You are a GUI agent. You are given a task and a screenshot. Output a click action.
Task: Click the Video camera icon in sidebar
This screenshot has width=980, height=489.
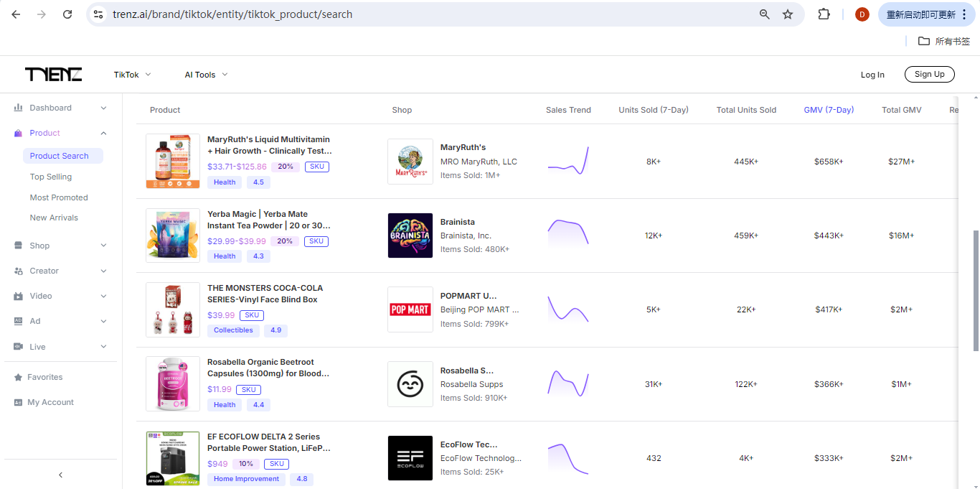click(19, 296)
